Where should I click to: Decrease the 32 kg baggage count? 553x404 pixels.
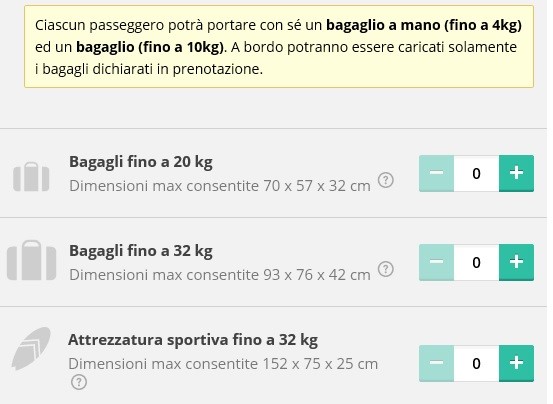[436, 262]
